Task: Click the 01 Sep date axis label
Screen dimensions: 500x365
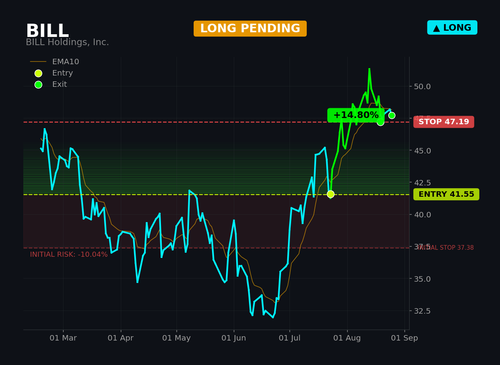Action: [404, 338]
